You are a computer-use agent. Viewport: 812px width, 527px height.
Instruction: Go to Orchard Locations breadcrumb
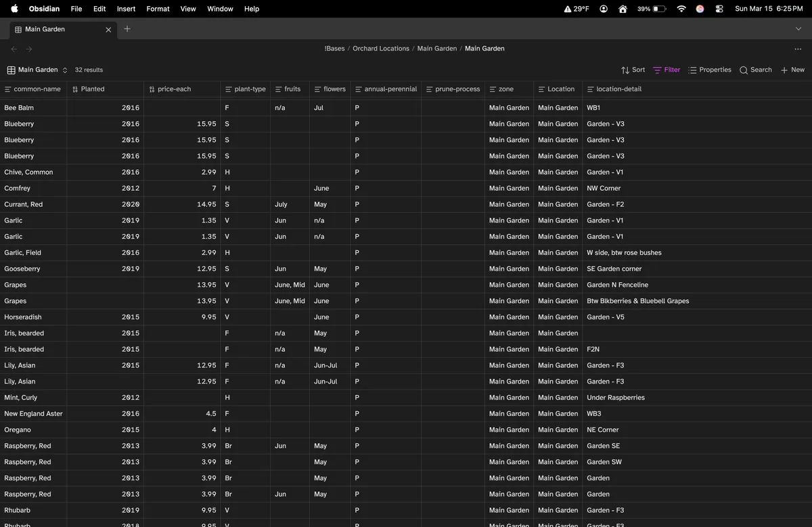380,49
